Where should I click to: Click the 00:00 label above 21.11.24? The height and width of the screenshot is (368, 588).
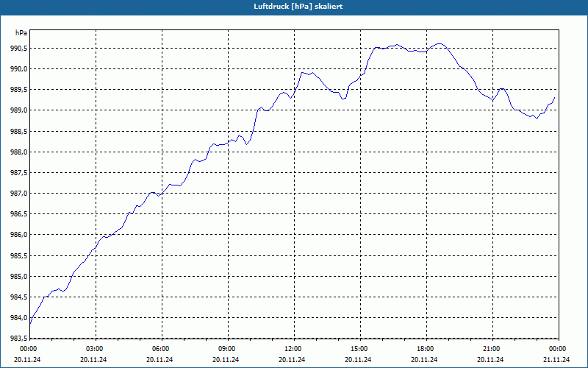(559, 349)
